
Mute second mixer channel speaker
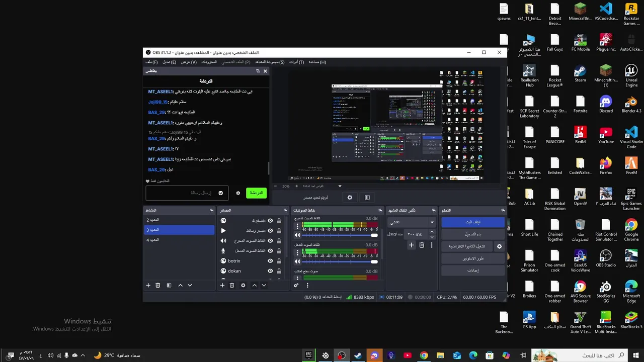297,261
